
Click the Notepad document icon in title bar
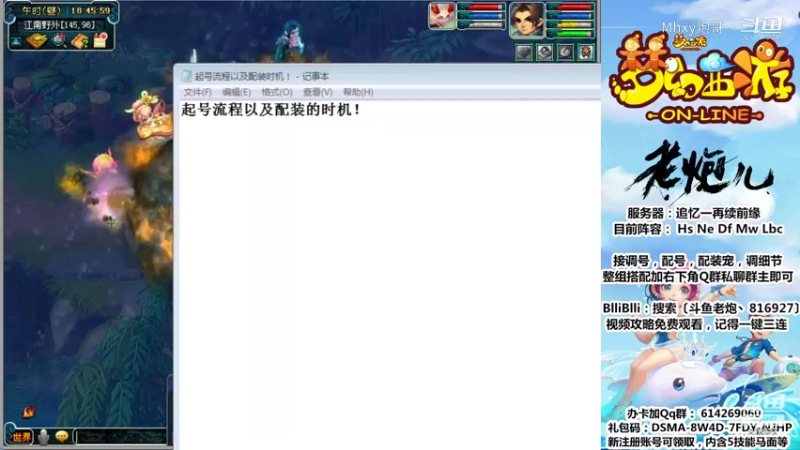click(186, 76)
